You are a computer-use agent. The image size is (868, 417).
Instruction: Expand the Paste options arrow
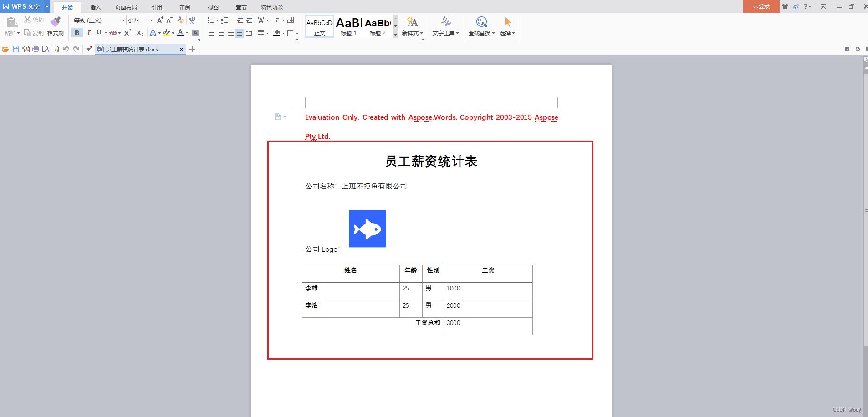click(x=18, y=33)
